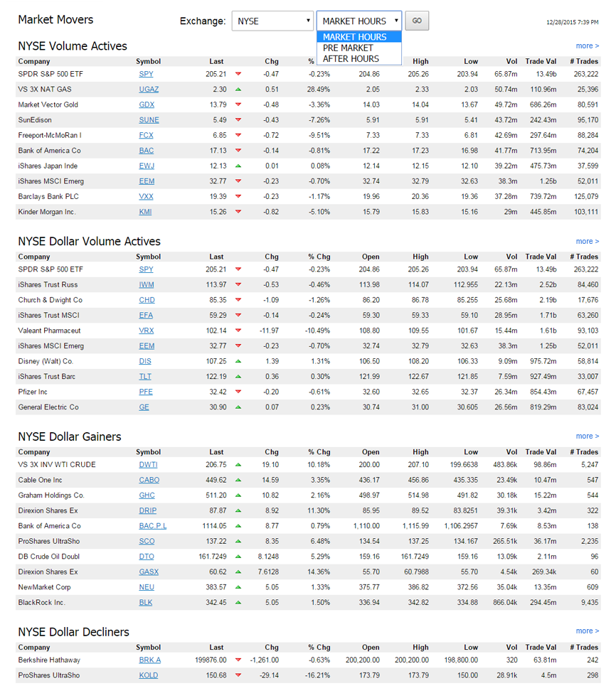Click green up arrow in Disney row

(x=238, y=361)
